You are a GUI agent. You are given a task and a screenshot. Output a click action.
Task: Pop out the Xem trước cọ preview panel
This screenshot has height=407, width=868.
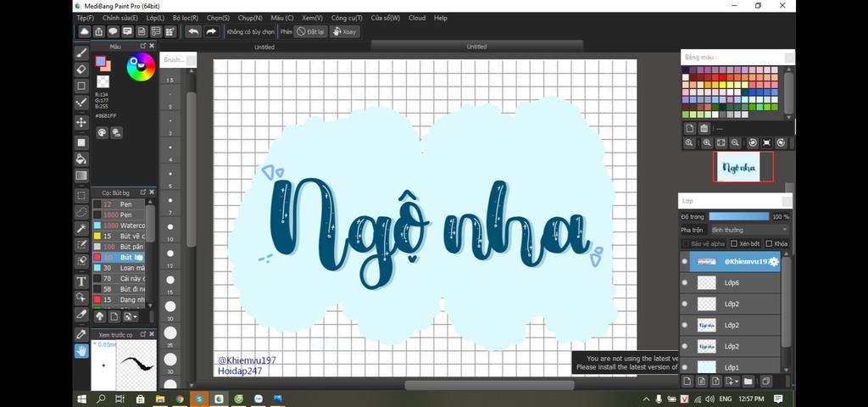[142, 334]
